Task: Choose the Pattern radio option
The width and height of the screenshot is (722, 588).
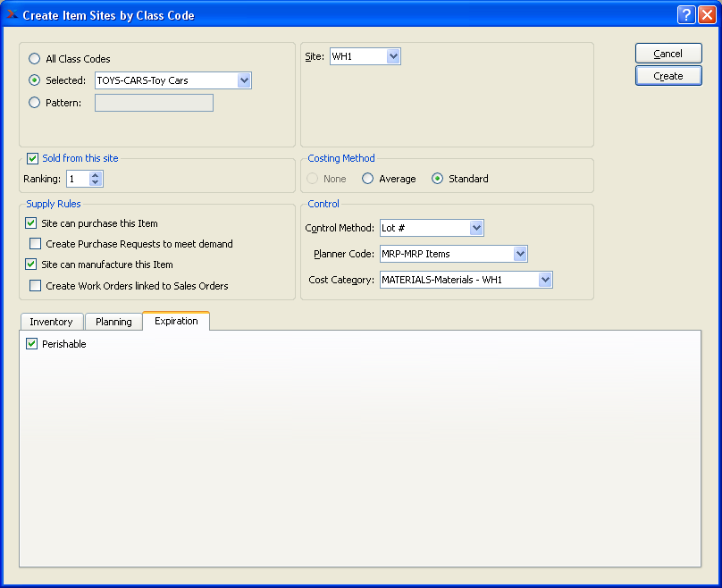Action: coord(35,103)
